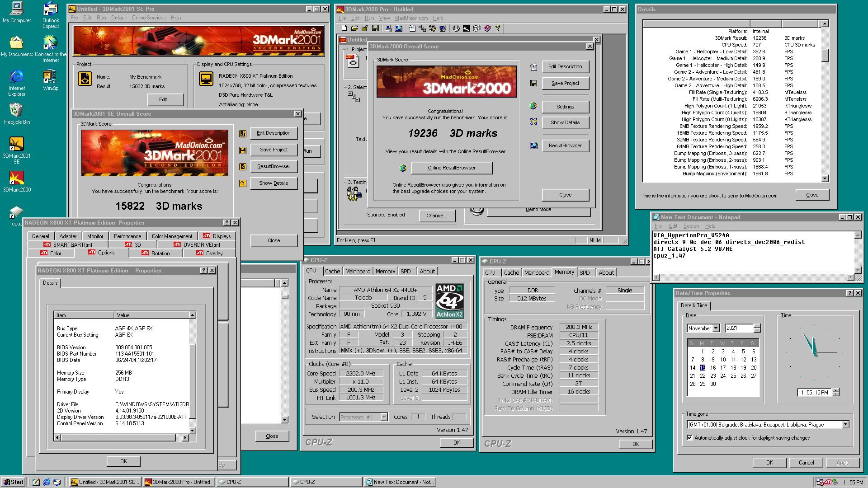Click the icon beside Settings in 3DMark2000 score dialog
The height and width of the screenshot is (488, 868).
pyautogui.click(x=533, y=106)
